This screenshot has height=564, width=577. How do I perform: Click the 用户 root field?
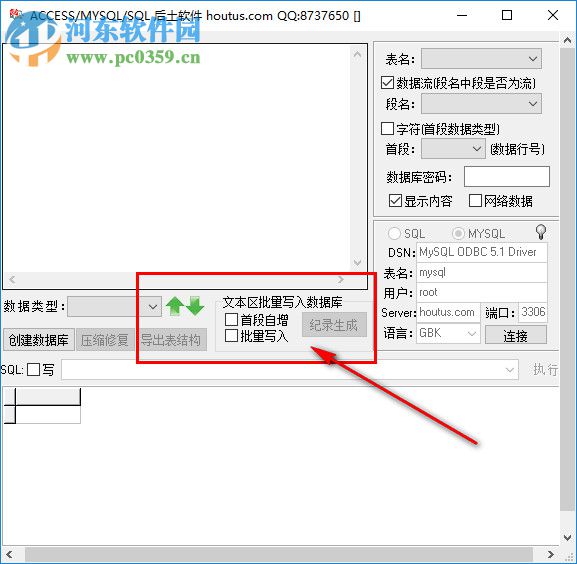[482, 292]
